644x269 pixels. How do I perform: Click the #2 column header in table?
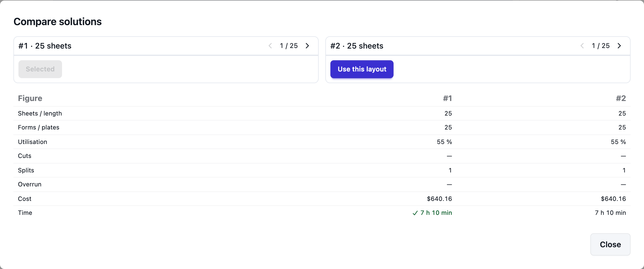point(621,98)
